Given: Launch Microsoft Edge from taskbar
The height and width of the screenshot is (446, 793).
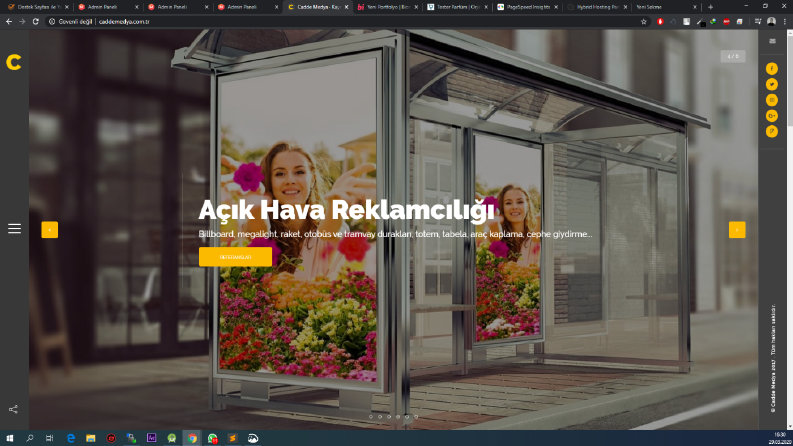Looking at the screenshot, I should (x=71, y=438).
